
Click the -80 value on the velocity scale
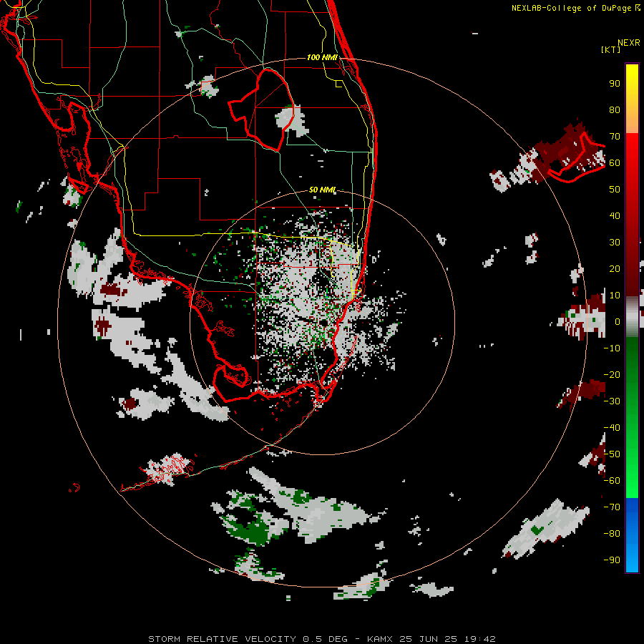612,534
